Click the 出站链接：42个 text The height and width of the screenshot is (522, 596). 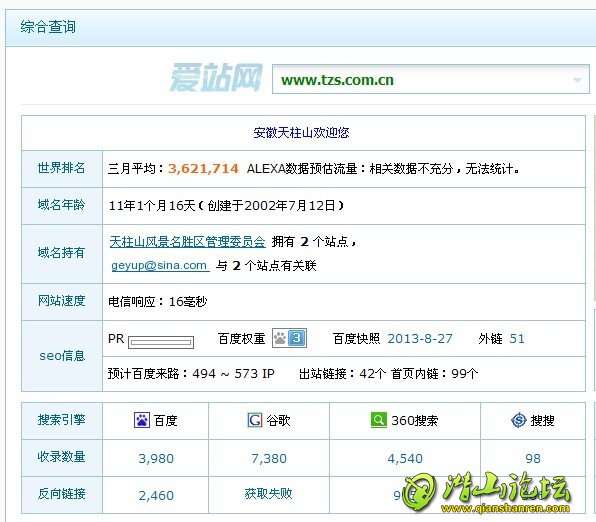coord(342,374)
